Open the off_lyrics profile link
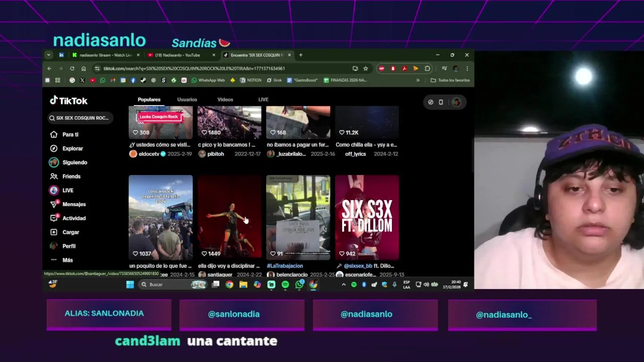The width and height of the screenshot is (644, 362). coord(355,154)
